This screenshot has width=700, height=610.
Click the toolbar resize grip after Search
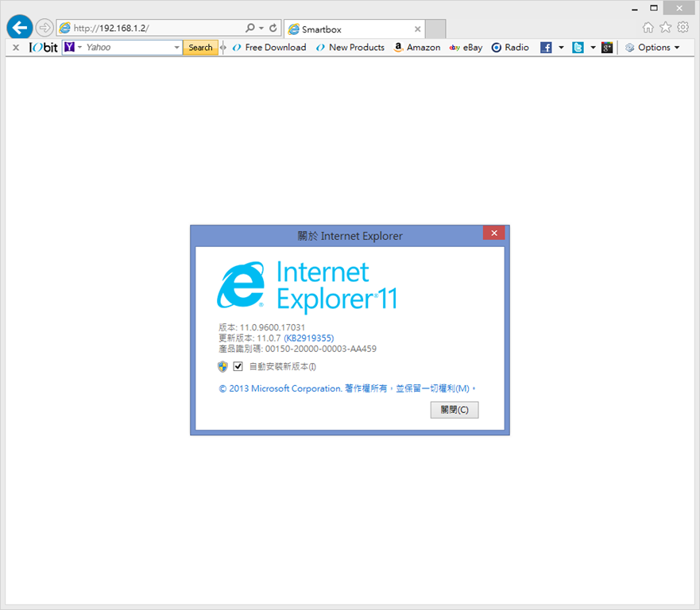[x=223, y=48]
